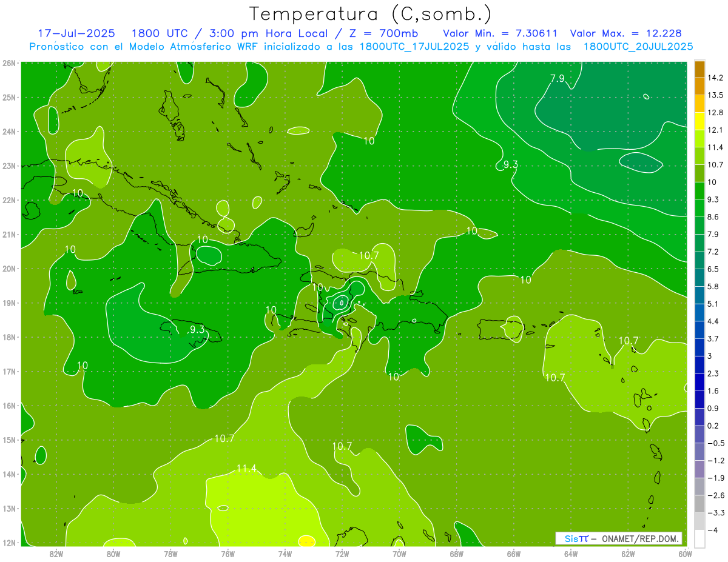
Task: Click the '9.3' contour label near Jamaica
Action: click(x=197, y=330)
